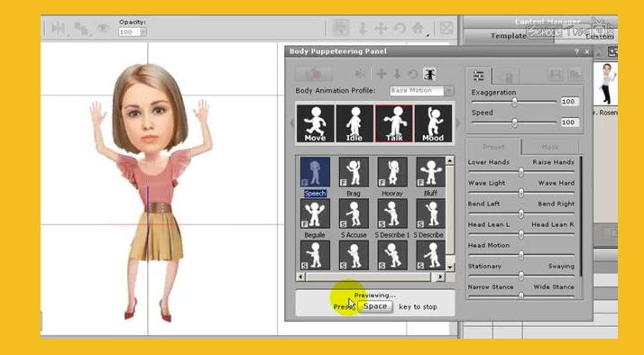Switch to the Mask tab
Image resolution: width=644 pixels, height=355 pixels.
pyautogui.click(x=549, y=147)
